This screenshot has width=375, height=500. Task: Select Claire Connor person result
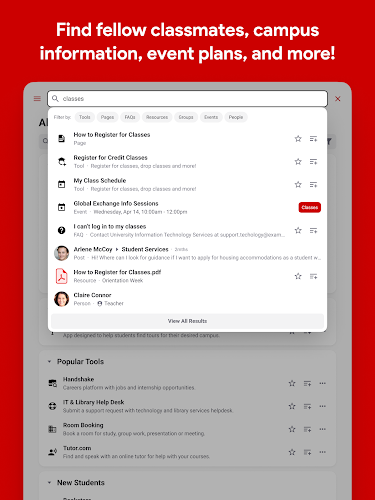pyautogui.click(x=187, y=299)
